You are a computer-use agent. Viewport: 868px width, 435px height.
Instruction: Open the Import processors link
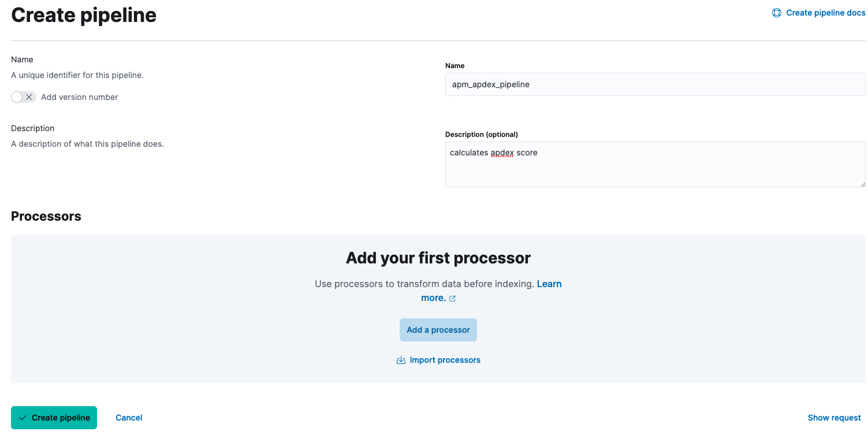pyautogui.click(x=445, y=360)
